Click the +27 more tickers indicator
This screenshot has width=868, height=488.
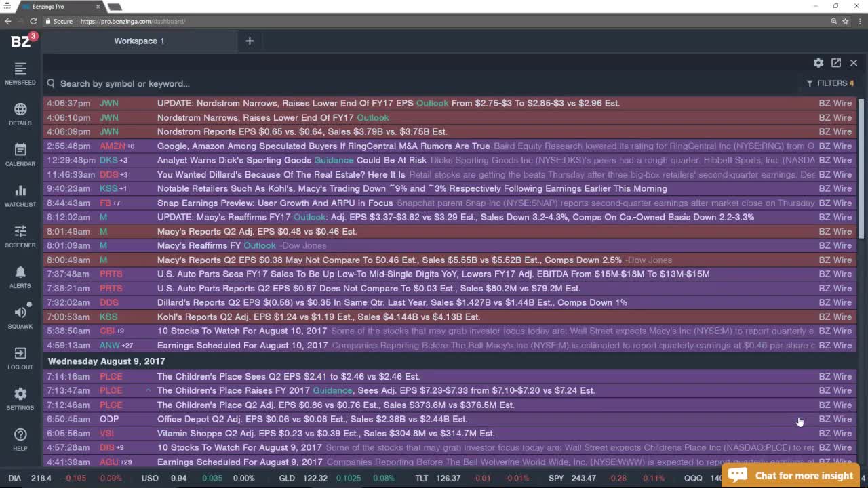pyautogui.click(x=127, y=345)
